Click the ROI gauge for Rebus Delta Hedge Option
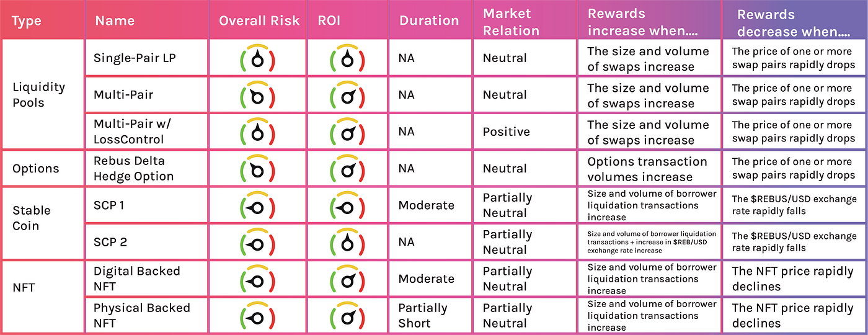 (347, 168)
